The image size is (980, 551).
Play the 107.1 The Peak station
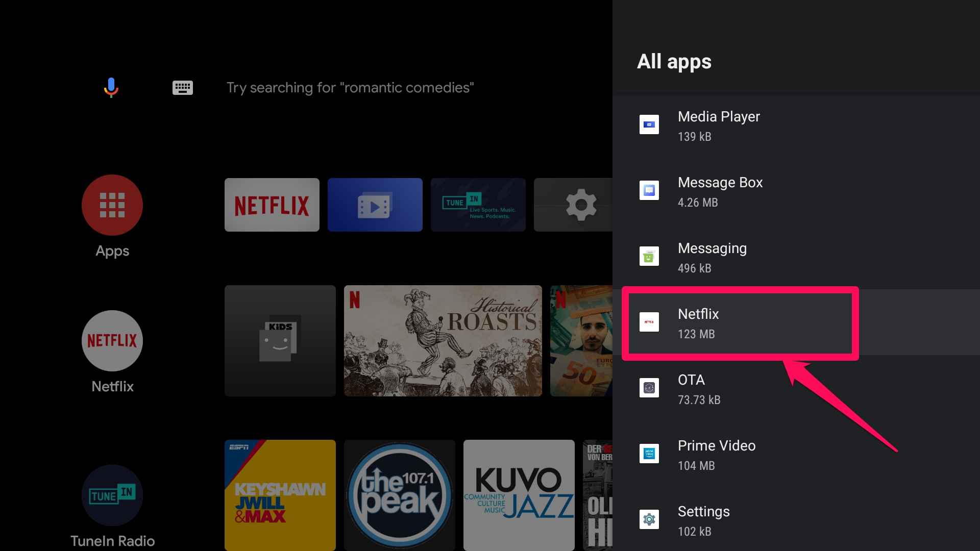pyautogui.click(x=400, y=495)
